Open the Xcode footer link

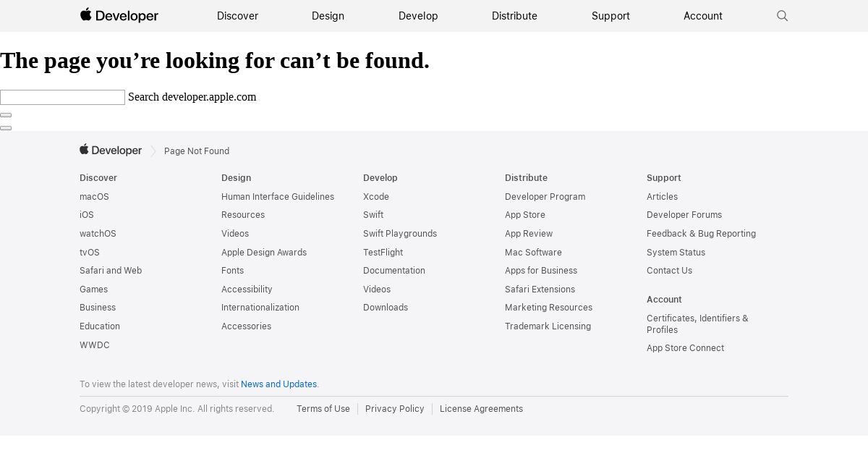376,197
